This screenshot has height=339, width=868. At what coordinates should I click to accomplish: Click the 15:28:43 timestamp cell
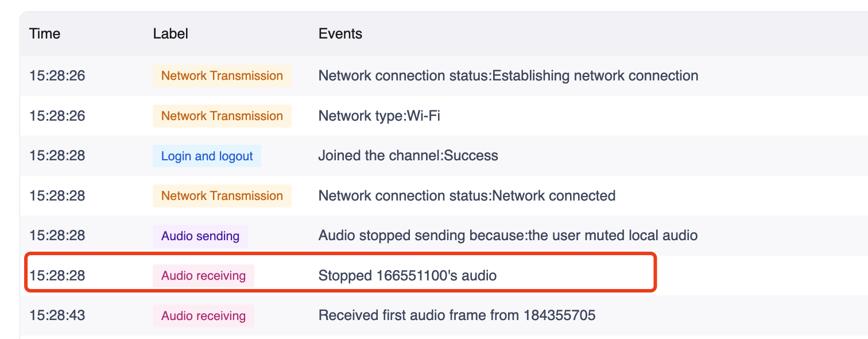pos(57,315)
